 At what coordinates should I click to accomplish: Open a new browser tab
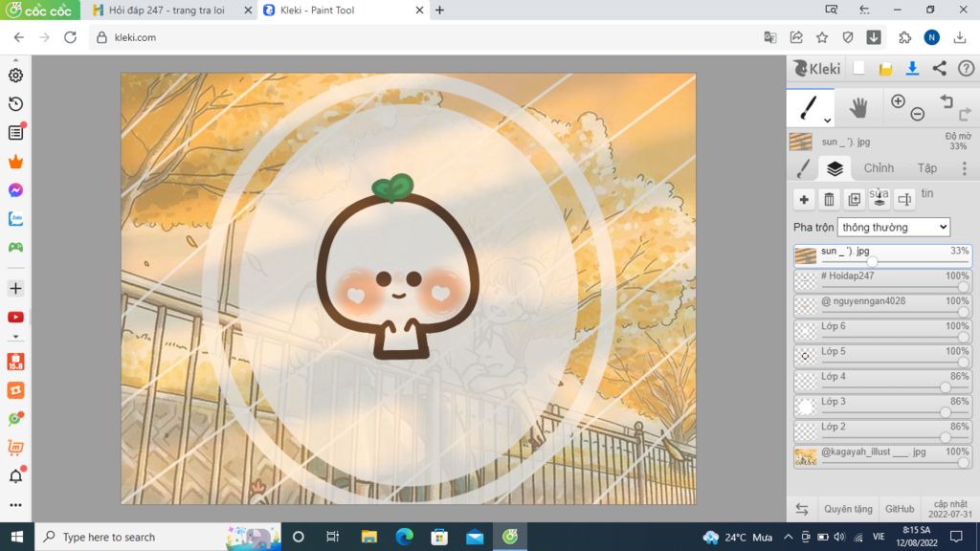[x=440, y=10]
